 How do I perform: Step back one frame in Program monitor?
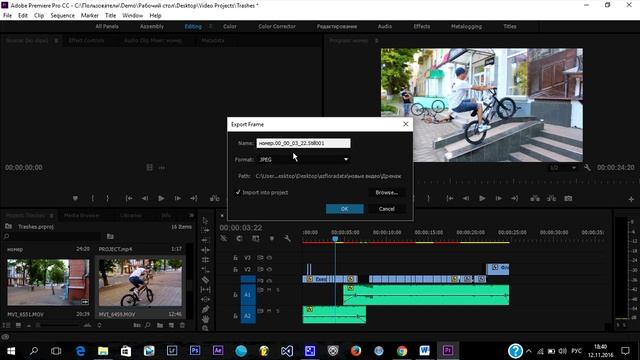(x=466, y=198)
